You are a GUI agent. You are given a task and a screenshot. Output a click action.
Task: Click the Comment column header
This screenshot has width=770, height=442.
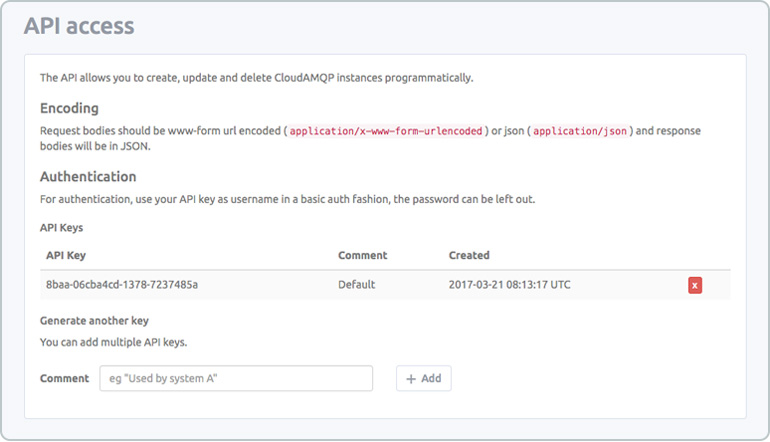coord(362,255)
